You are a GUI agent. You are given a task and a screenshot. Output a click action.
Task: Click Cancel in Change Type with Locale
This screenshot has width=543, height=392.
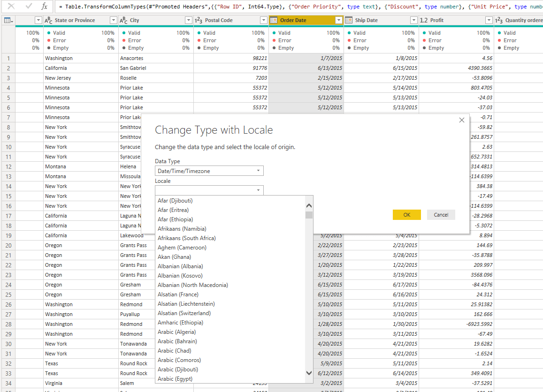pos(441,215)
